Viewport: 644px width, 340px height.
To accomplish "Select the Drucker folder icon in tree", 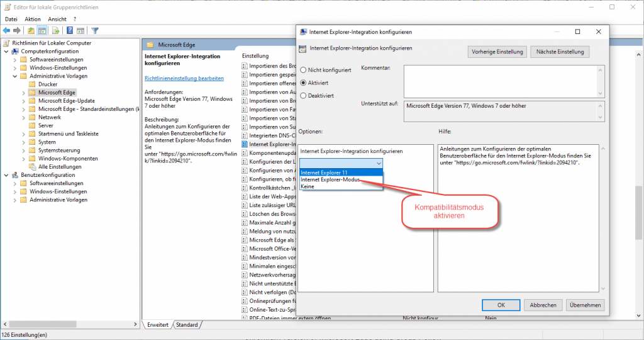I will [x=32, y=84].
